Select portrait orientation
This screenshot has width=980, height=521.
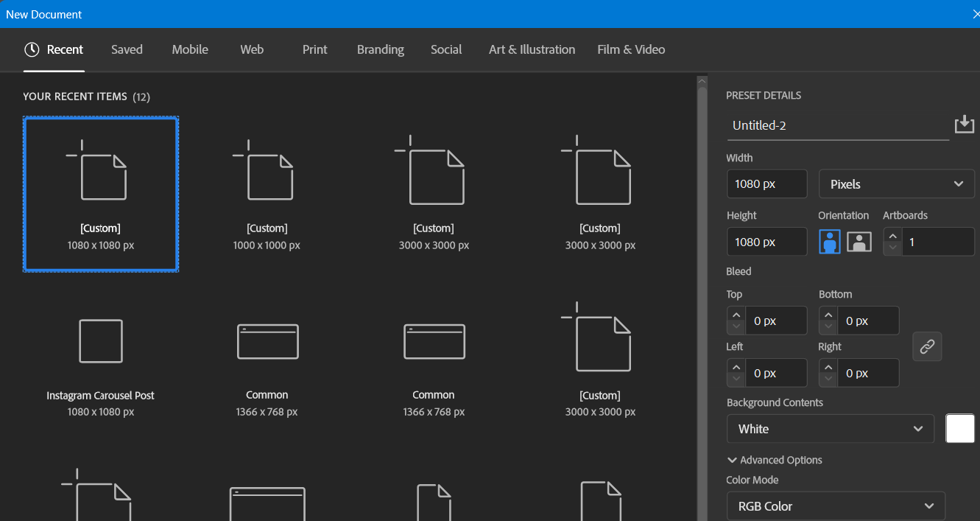pyautogui.click(x=831, y=242)
